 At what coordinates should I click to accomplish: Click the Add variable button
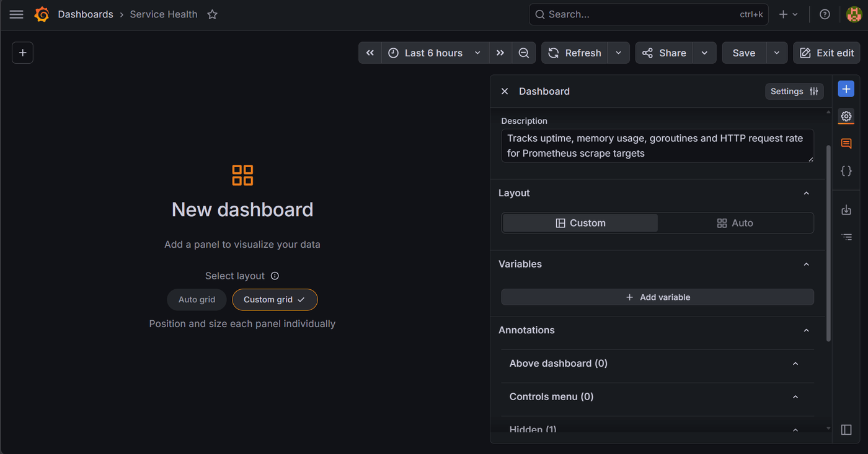[658, 297]
